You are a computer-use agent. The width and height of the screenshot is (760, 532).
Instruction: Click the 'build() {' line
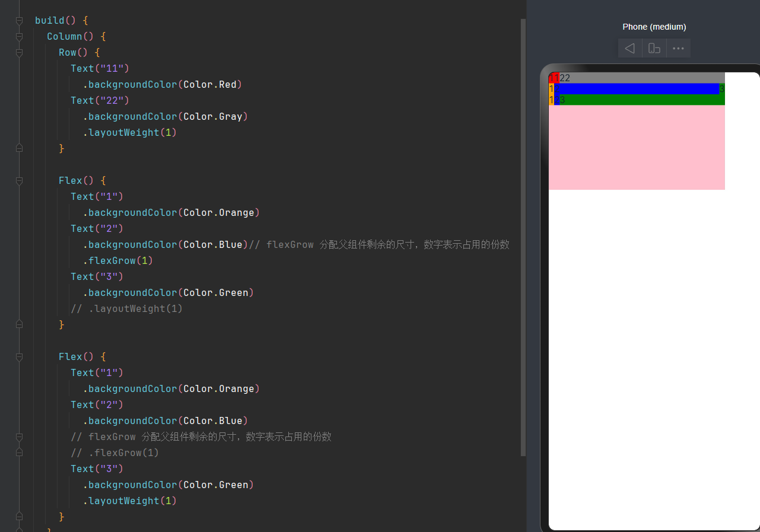62,21
